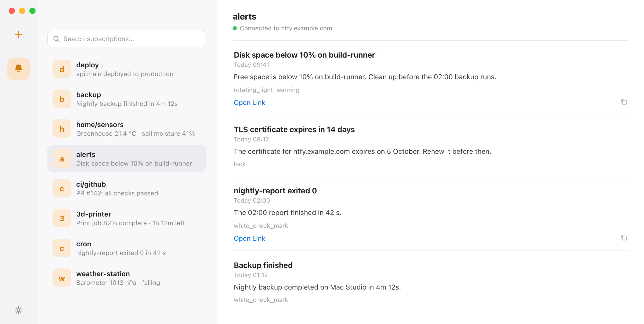Click the 'warning' tag
This screenshot has width=644, height=324.
pos(288,90)
